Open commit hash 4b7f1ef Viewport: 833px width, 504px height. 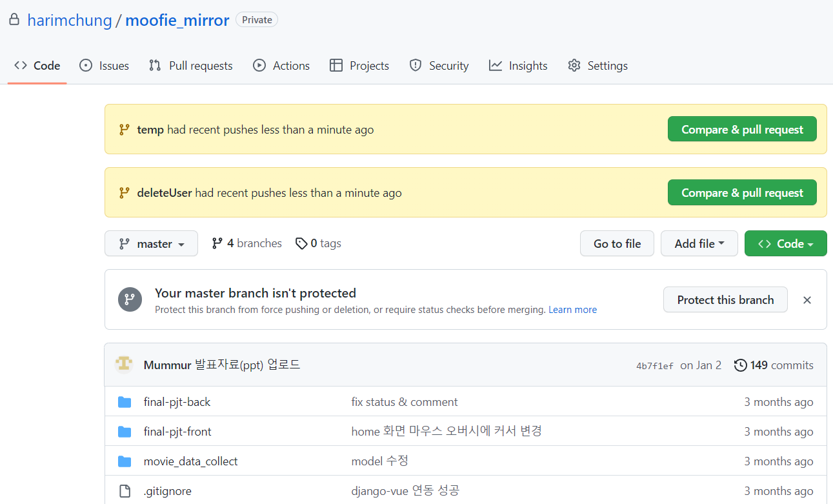pos(654,366)
